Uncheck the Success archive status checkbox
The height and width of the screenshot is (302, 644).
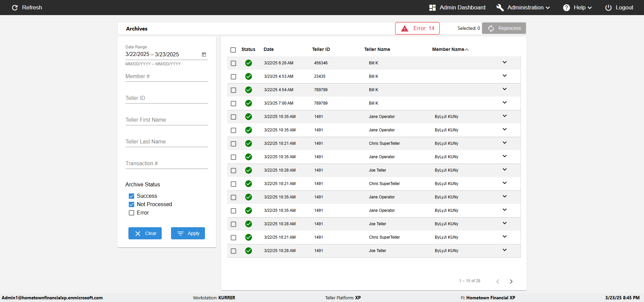click(x=131, y=196)
